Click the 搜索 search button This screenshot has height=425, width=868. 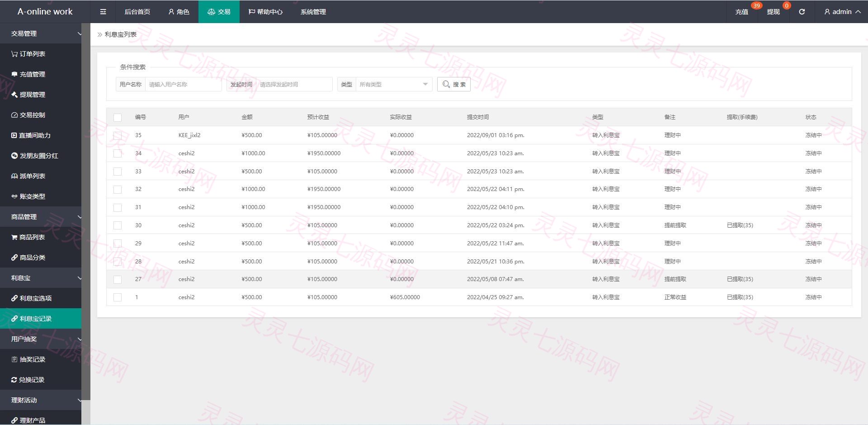(x=454, y=84)
